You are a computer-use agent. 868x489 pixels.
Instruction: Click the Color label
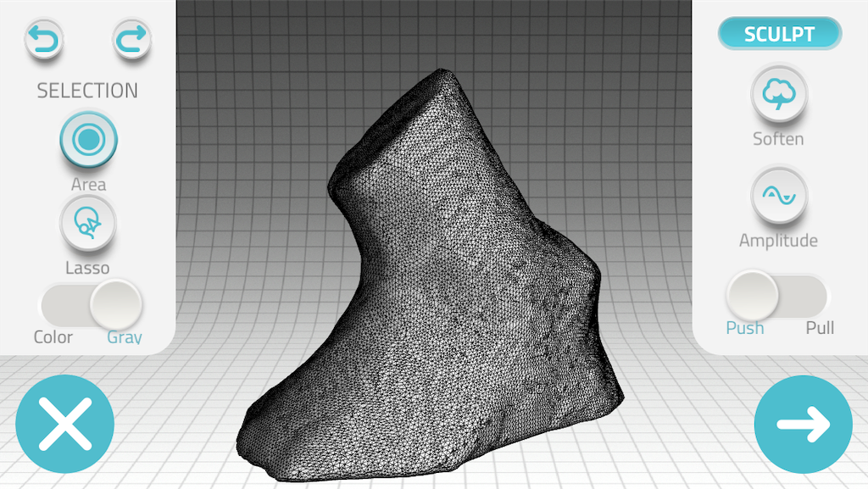[x=53, y=337]
